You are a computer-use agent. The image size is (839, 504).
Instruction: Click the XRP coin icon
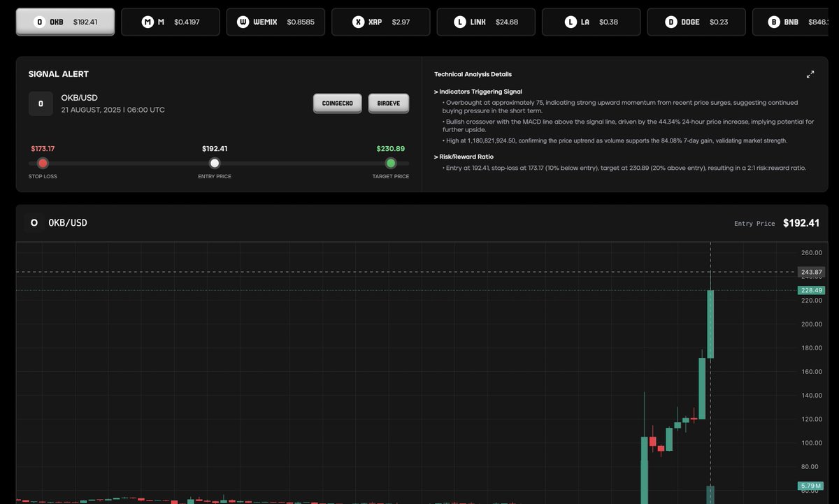359,22
